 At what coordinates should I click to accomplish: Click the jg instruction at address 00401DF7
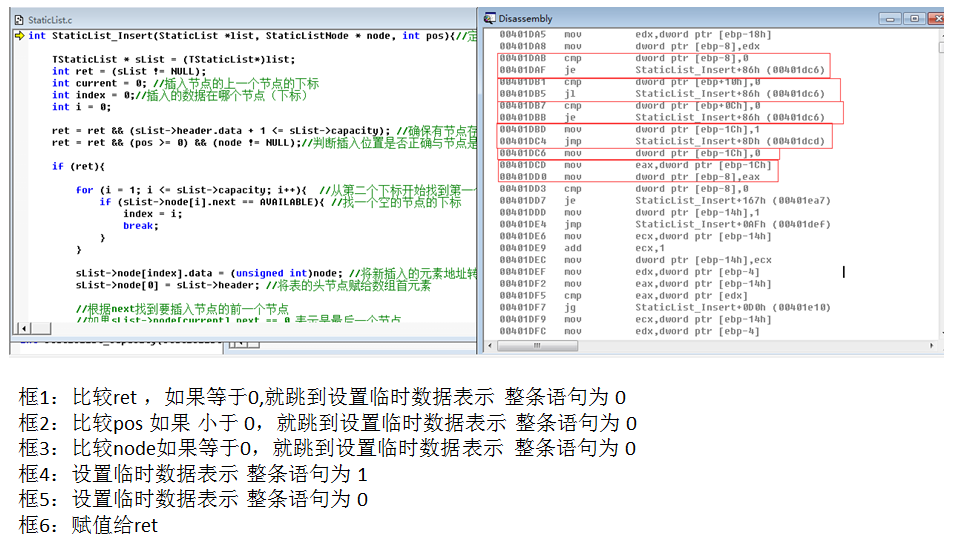coord(665,307)
